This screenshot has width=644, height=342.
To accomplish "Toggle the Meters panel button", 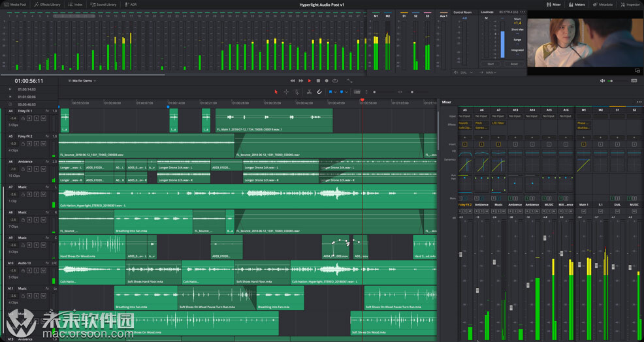I will (577, 5).
